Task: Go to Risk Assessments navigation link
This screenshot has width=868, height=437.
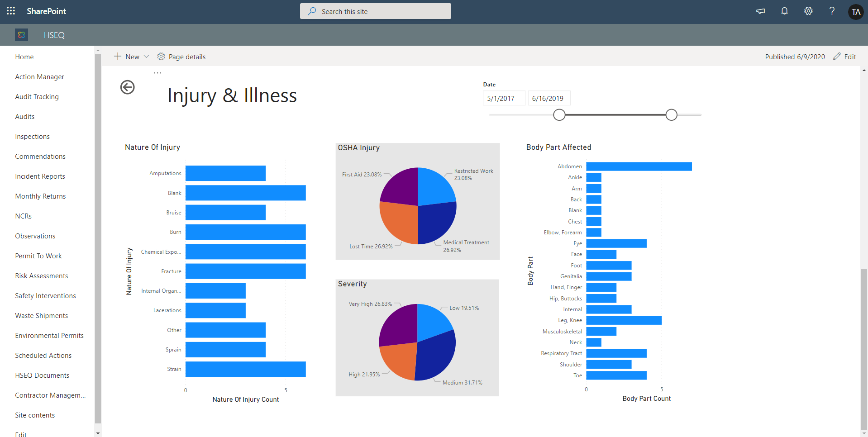Action: [x=42, y=276]
